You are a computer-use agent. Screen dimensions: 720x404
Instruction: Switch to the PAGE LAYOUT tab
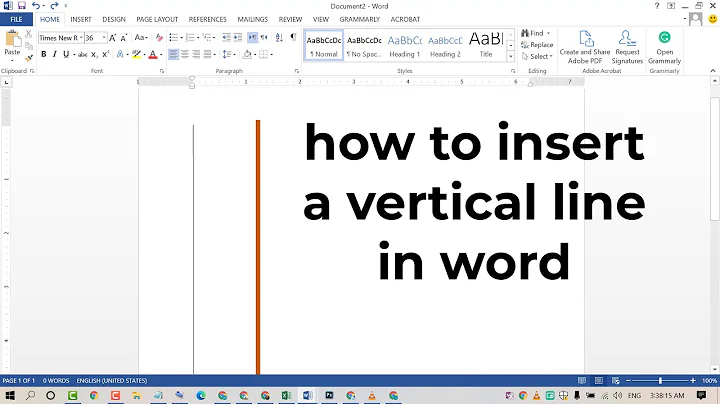click(157, 19)
